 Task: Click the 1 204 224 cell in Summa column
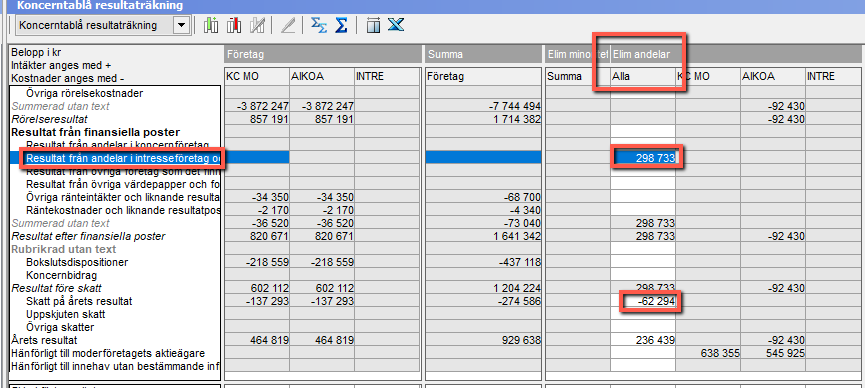[483, 288]
